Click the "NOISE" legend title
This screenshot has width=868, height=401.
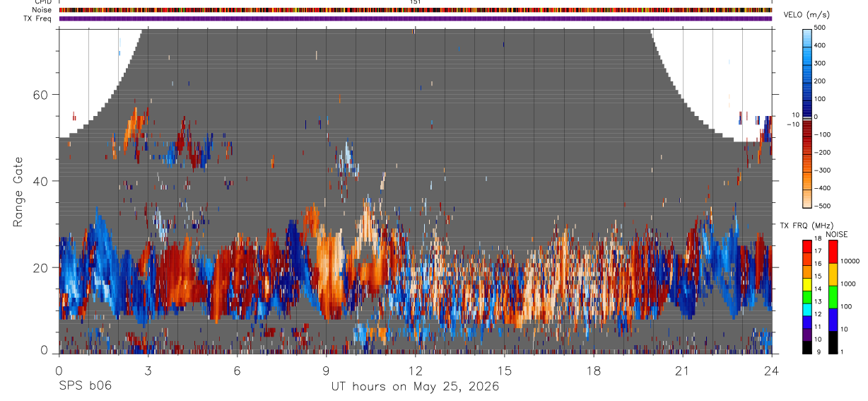(x=836, y=234)
